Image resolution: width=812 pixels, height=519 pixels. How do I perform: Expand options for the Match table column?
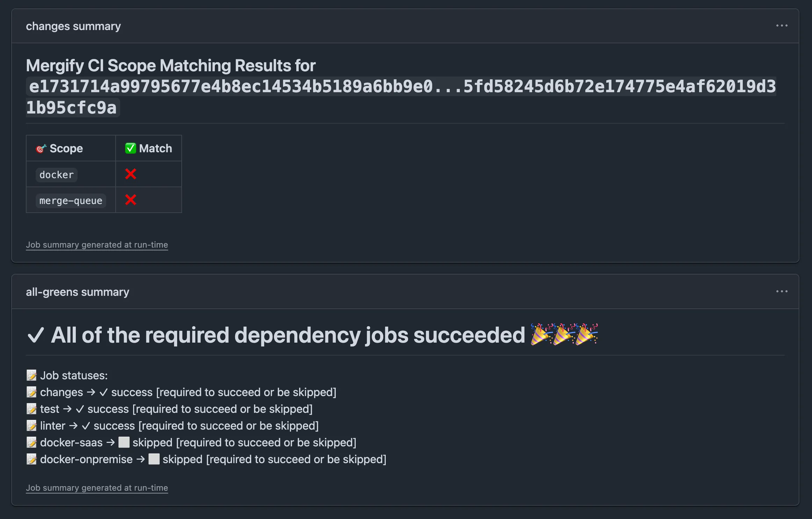[148, 148]
